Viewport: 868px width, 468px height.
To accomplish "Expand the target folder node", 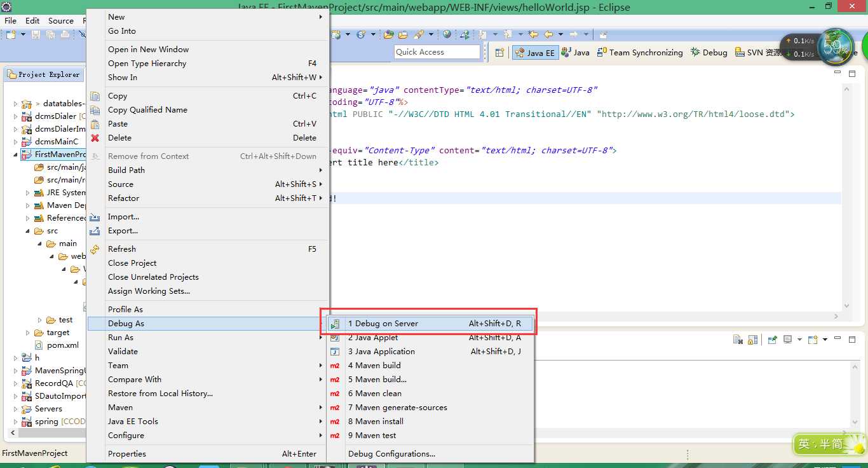I will click(28, 333).
